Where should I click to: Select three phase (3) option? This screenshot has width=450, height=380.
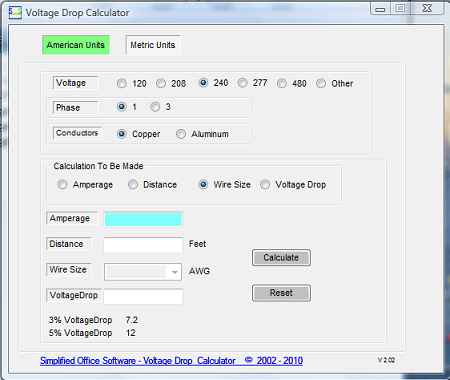click(155, 107)
